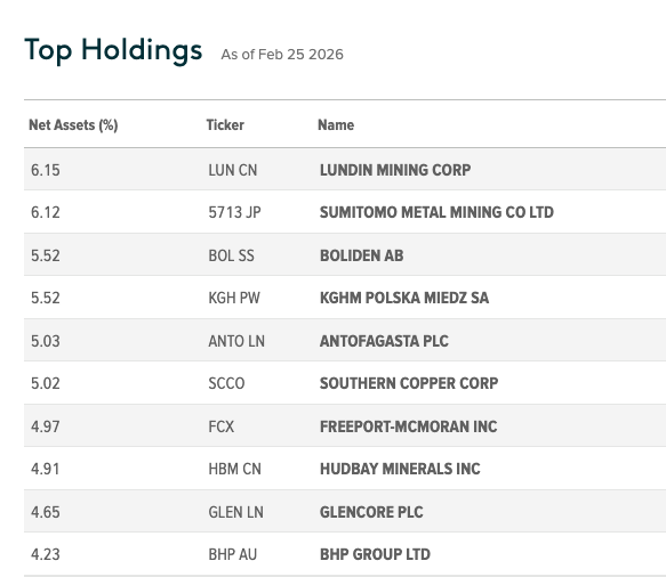The image size is (666, 578).
Task: Select Antofagasta PLC holding
Action: tap(383, 341)
